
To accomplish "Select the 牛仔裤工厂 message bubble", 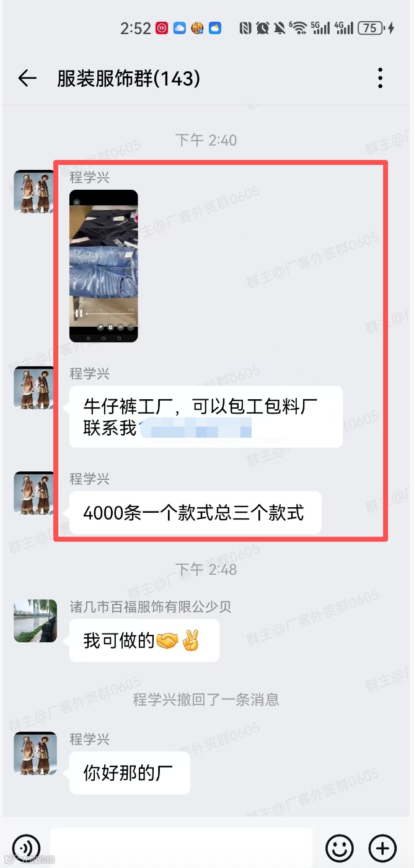I will click(206, 417).
